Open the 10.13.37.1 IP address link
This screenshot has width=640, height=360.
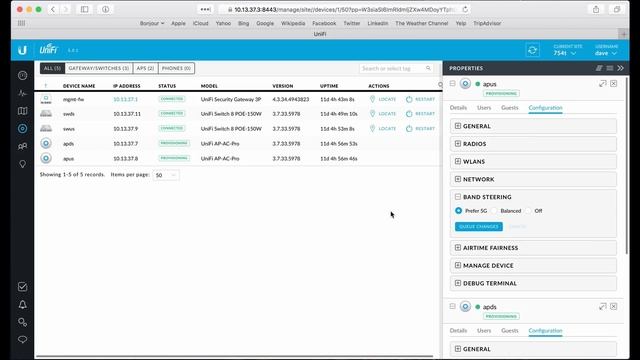click(125, 99)
